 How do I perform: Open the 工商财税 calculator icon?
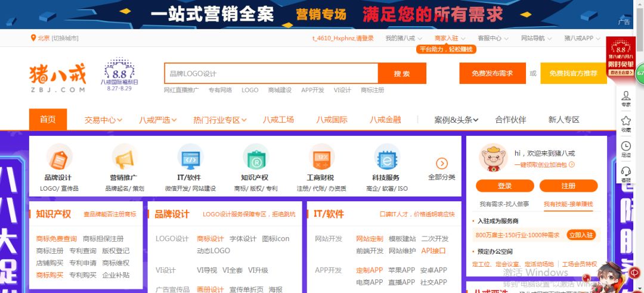(x=321, y=157)
